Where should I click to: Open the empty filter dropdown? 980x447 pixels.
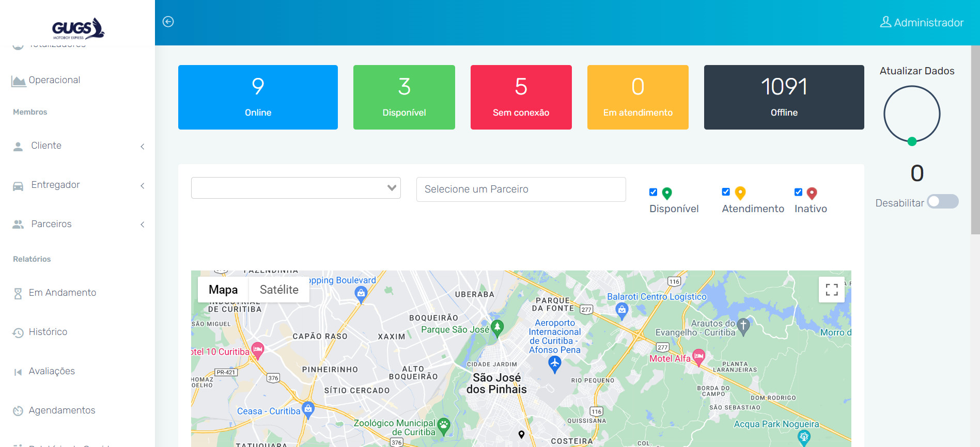[x=295, y=188]
